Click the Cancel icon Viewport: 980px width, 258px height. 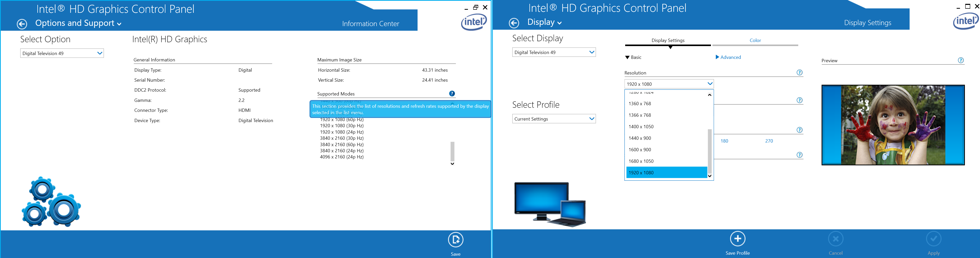pos(836,239)
